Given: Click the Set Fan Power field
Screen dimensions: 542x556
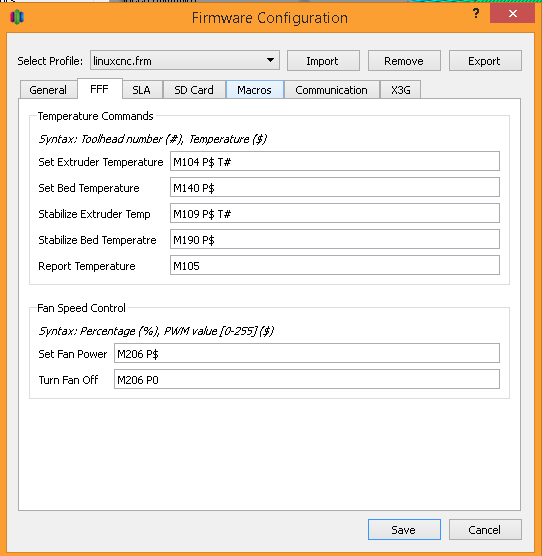Looking at the screenshot, I should (x=307, y=353).
